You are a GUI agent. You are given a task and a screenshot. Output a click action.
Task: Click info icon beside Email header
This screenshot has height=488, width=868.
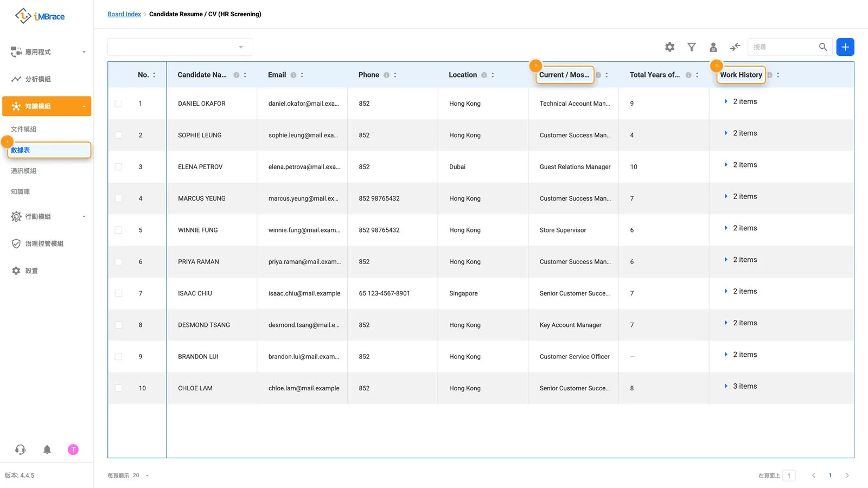(x=293, y=75)
